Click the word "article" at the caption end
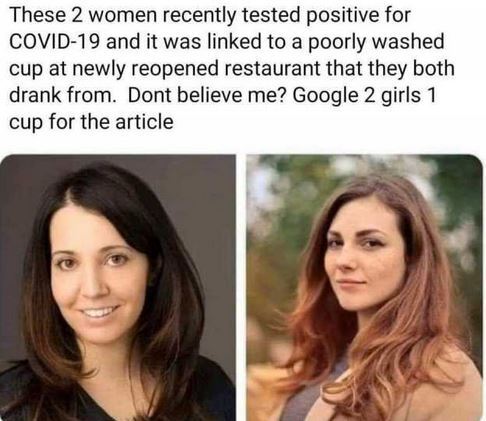Screen dimensions: 486x421 144,121
